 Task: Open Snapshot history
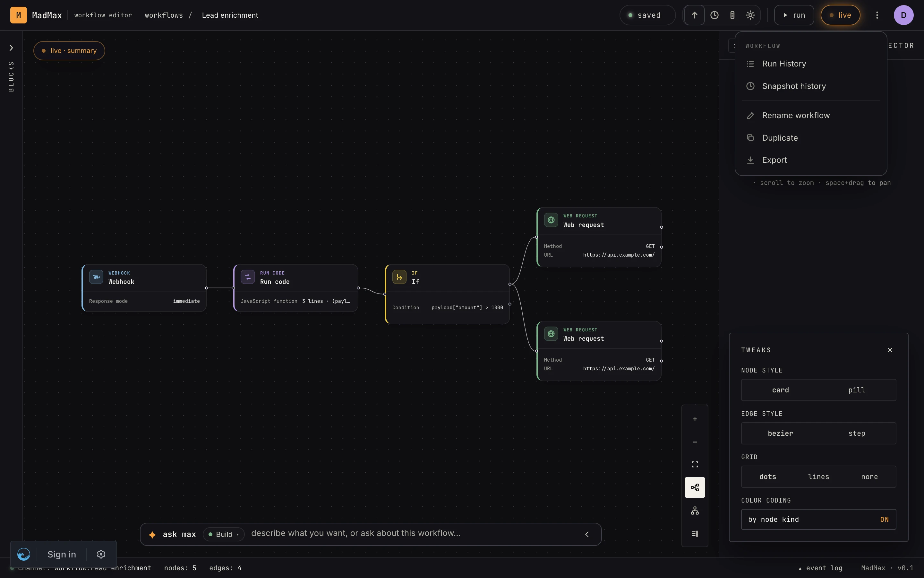click(x=811, y=86)
